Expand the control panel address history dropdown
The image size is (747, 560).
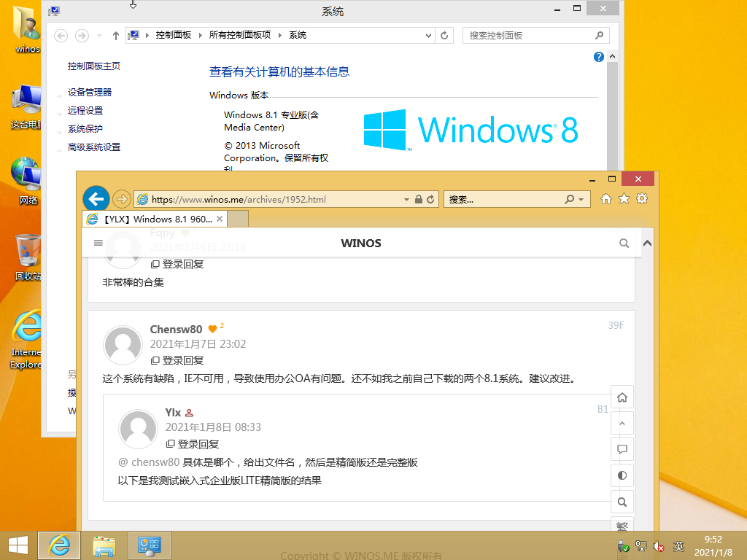pyautogui.click(x=428, y=35)
